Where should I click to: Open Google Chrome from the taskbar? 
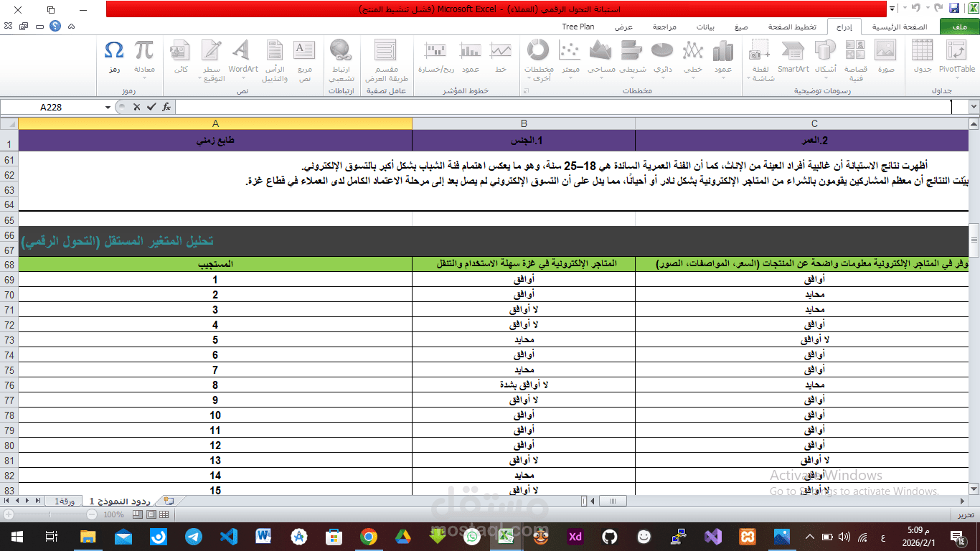click(369, 537)
